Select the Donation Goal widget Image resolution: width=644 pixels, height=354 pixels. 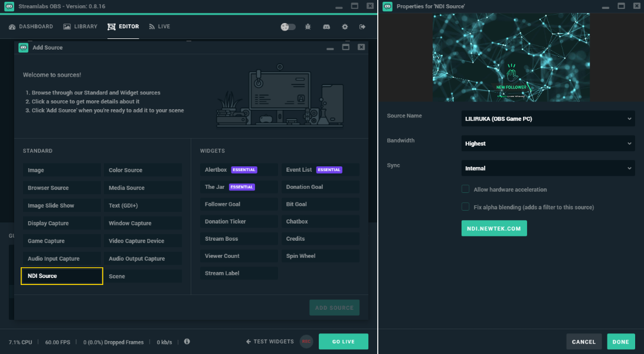tap(321, 187)
